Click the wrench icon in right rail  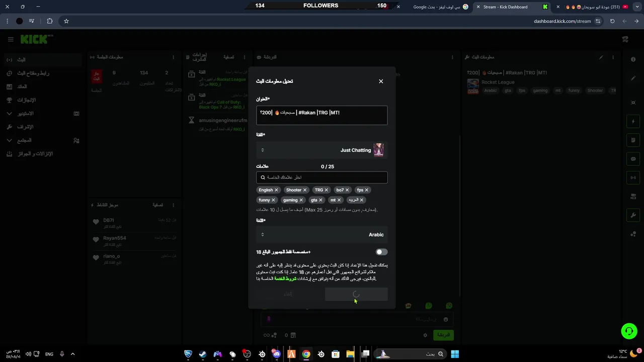[x=633, y=215]
